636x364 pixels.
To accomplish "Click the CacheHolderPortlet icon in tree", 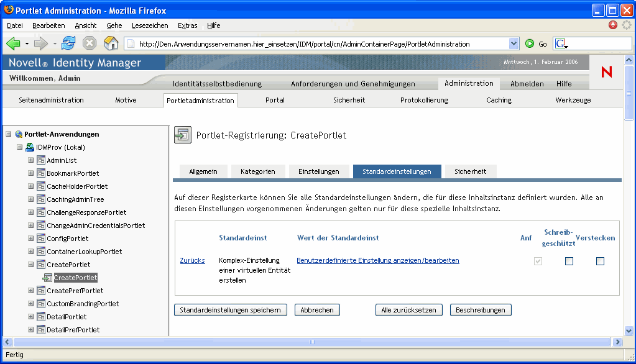I will pos(40,186).
